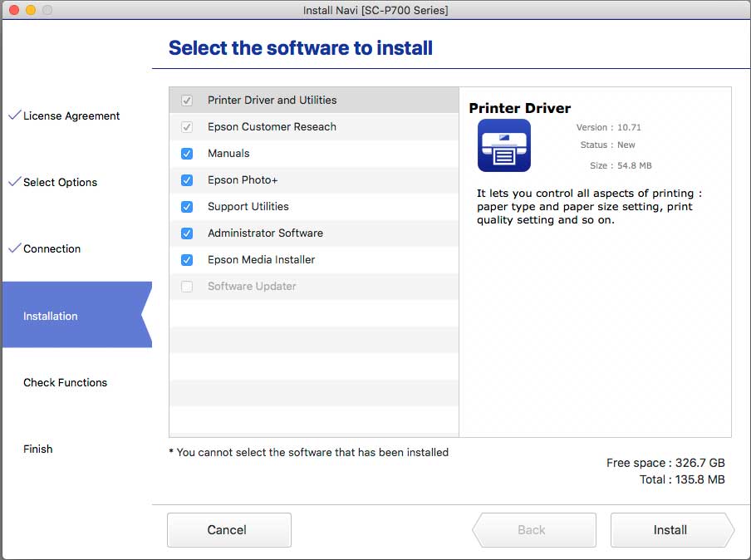Click the blue Printer Driver icon

click(x=504, y=145)
